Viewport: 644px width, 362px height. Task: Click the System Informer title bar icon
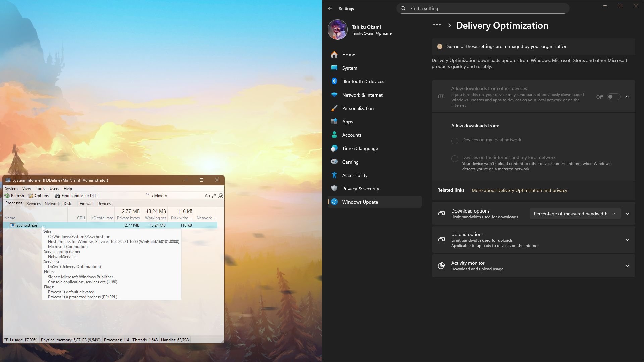tap(8, 180)
